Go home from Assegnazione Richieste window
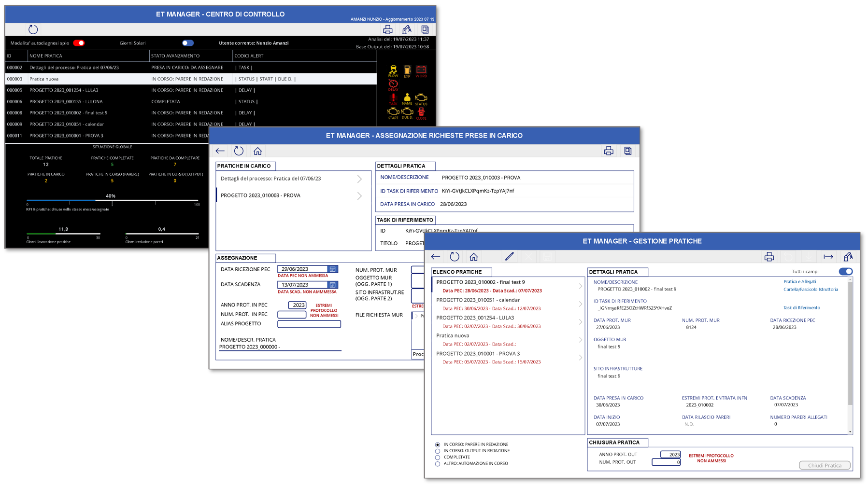Viewport: 868px width, 485px height. [257, 151]
